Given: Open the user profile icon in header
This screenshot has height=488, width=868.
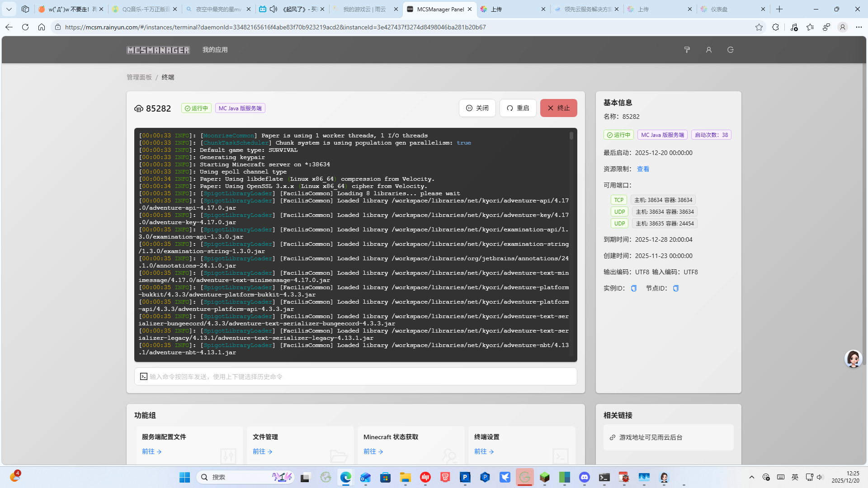Looking at the screenshot, I should (708, 50).
